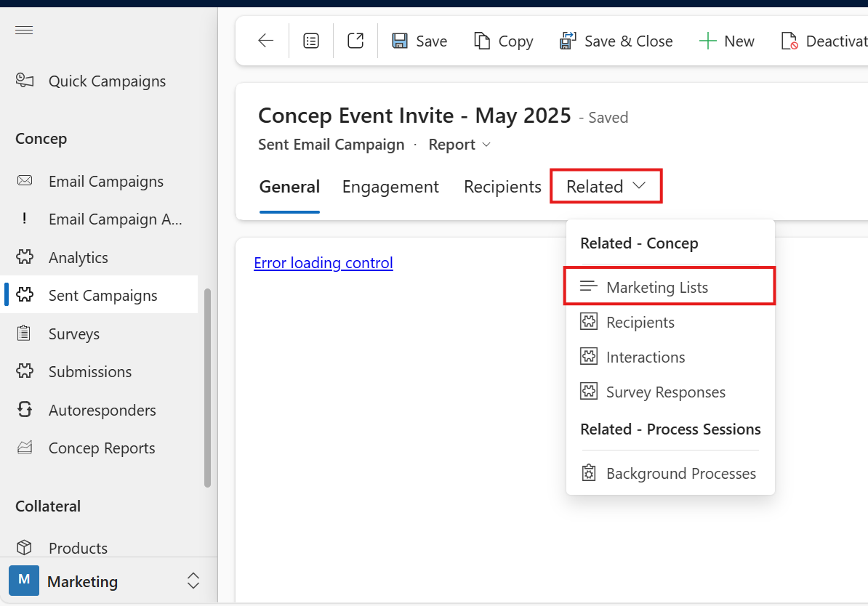Image resolution: width=868 pixels, height=606 pixels.
Task: Click the sidebar vertical scrollbar
Action: pos(208,387)
